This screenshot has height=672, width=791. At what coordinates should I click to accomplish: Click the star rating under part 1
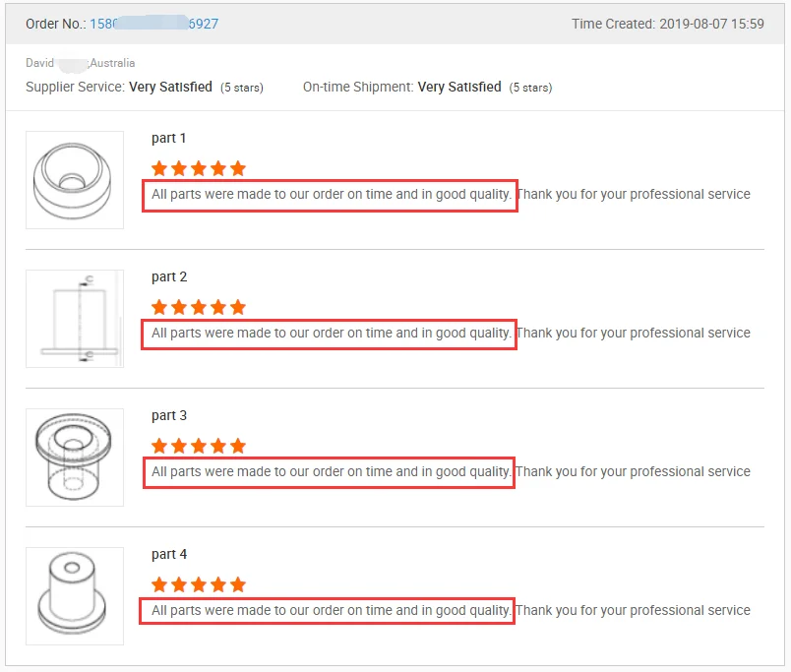[199, 168]
